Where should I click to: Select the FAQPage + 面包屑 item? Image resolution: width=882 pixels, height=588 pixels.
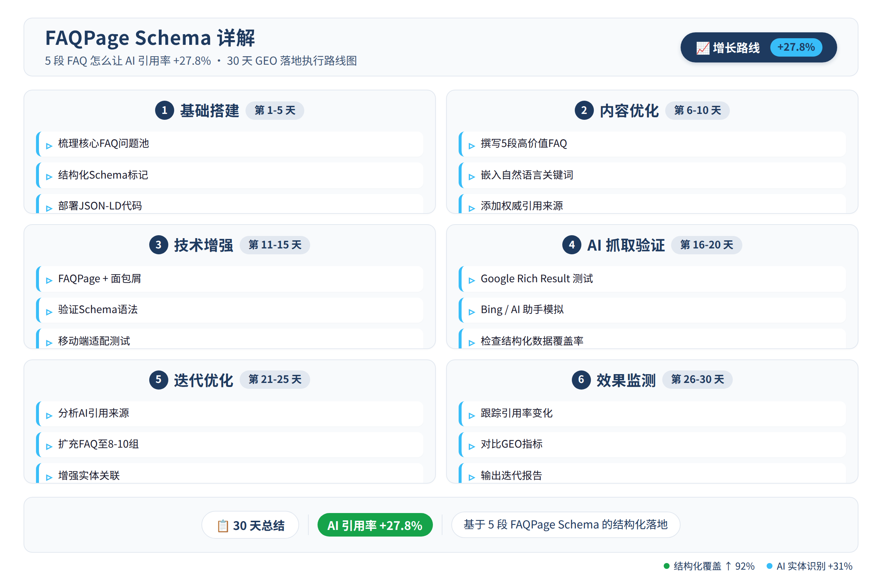(229, 279)
